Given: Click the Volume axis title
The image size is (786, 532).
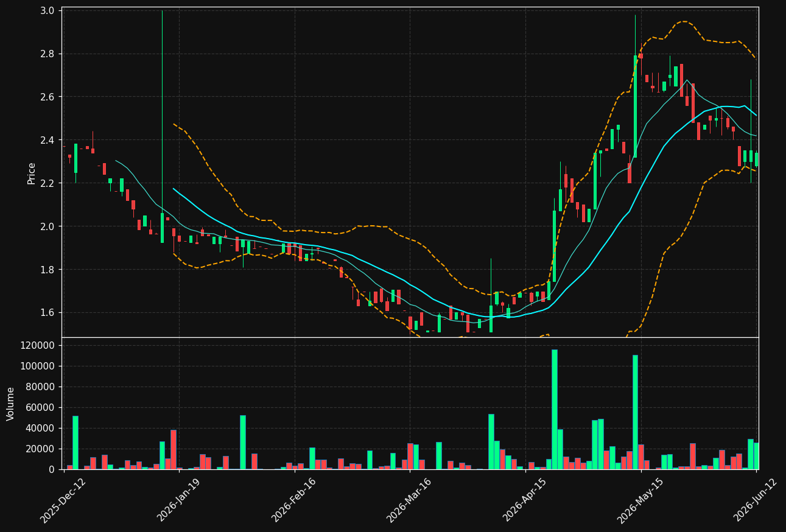Looking at the screenshot, I should (11, 404).
